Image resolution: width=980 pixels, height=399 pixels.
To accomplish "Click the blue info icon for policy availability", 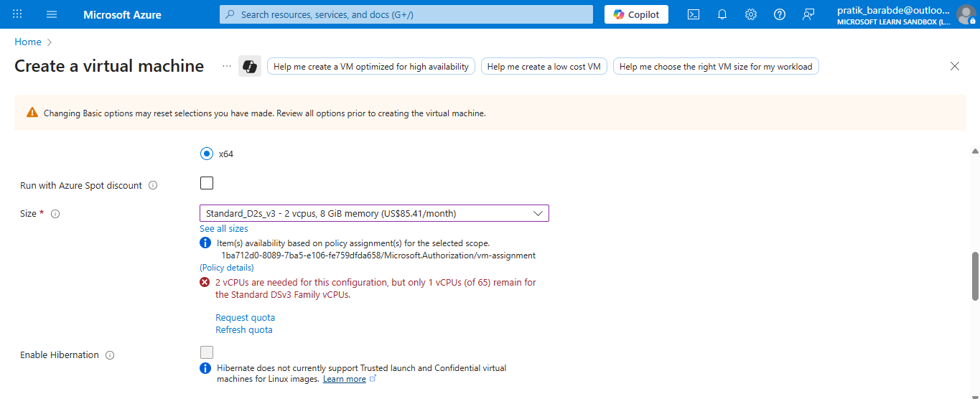I will (205, 243).
